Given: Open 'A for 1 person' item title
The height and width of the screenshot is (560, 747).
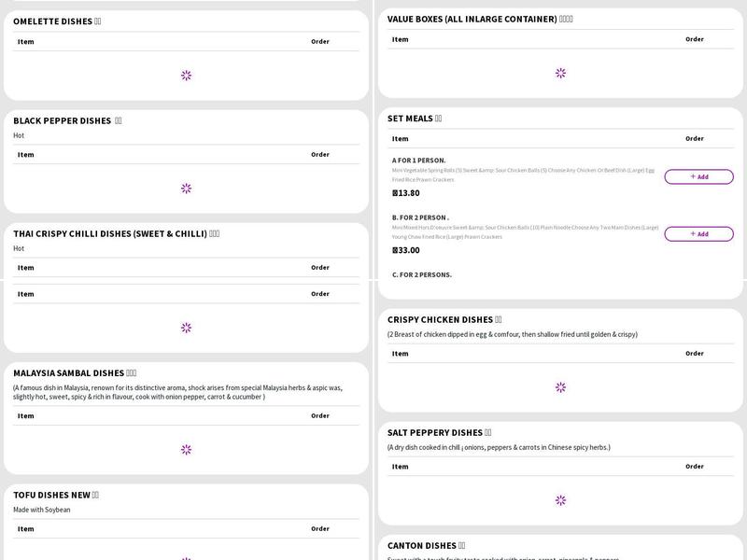Looking at the screenshot, I should click(x=418, y=160).
